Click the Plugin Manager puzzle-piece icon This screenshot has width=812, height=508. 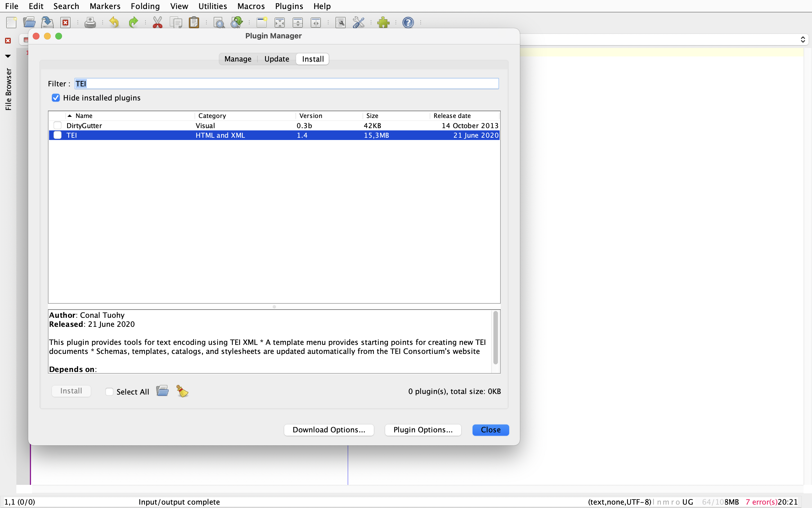click(x=383, y=23)
